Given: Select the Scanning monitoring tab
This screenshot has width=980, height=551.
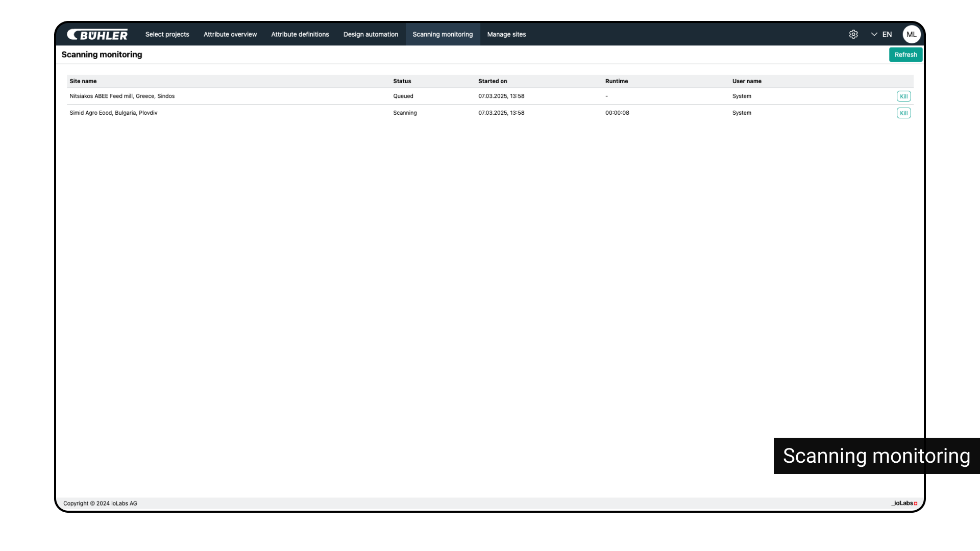Looking at the screenshot, I should click(x=443, y=34).
